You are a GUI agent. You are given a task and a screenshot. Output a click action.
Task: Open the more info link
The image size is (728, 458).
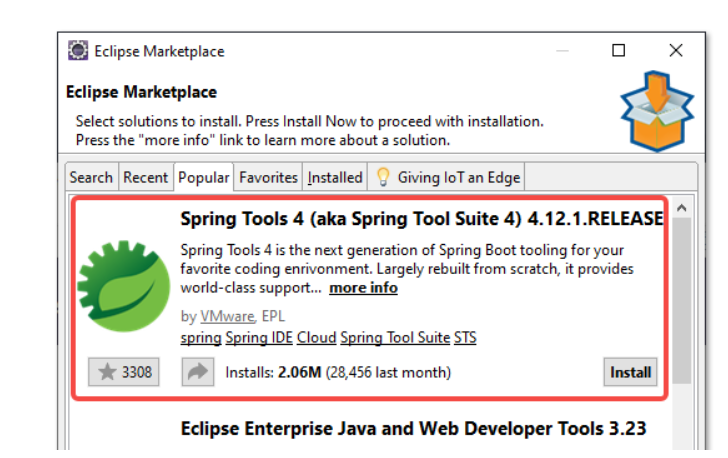coord(364,288)
